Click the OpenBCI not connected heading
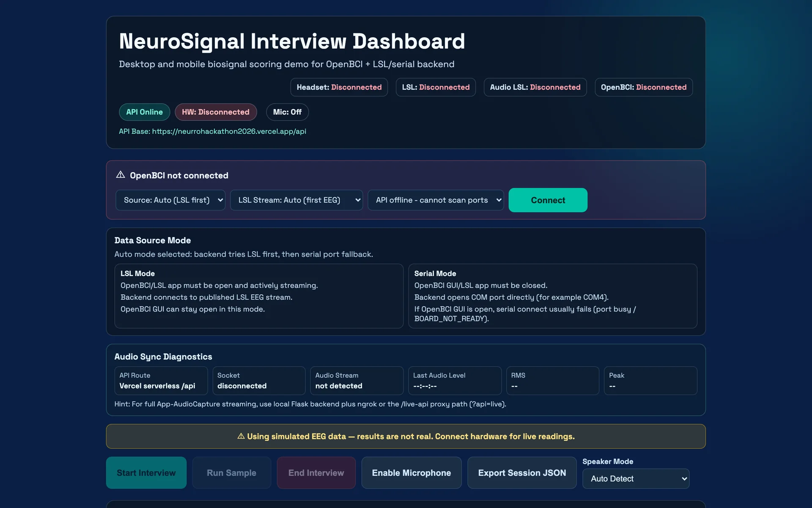Viewport: 812px width, 508px height. [x=179, y=176]
